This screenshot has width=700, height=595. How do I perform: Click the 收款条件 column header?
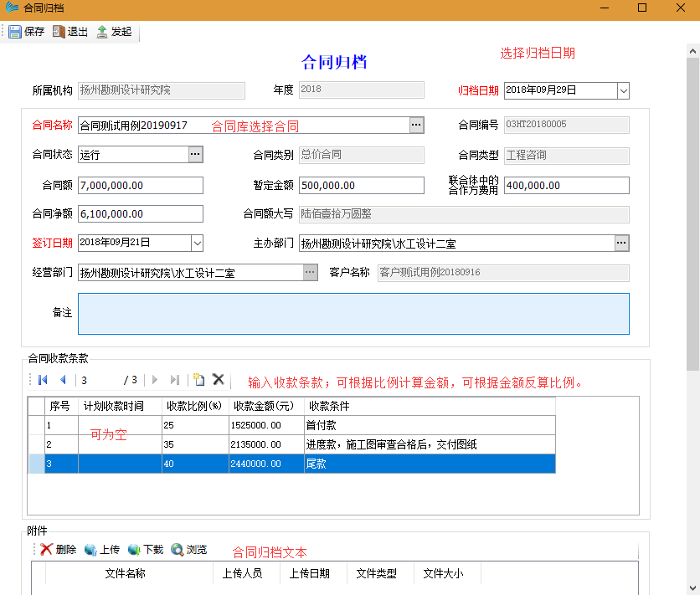[x=430, y=407]
